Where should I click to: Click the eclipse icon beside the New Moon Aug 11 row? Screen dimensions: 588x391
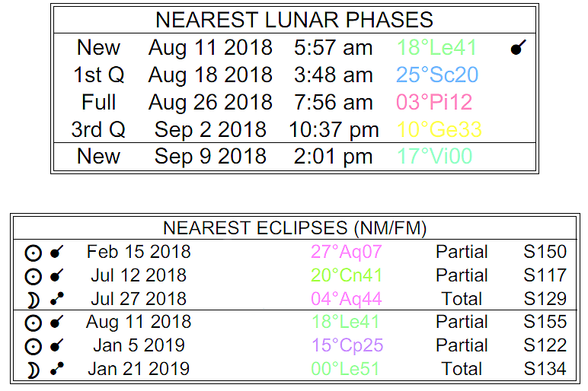pyautogui.click(x=518, y=49)
